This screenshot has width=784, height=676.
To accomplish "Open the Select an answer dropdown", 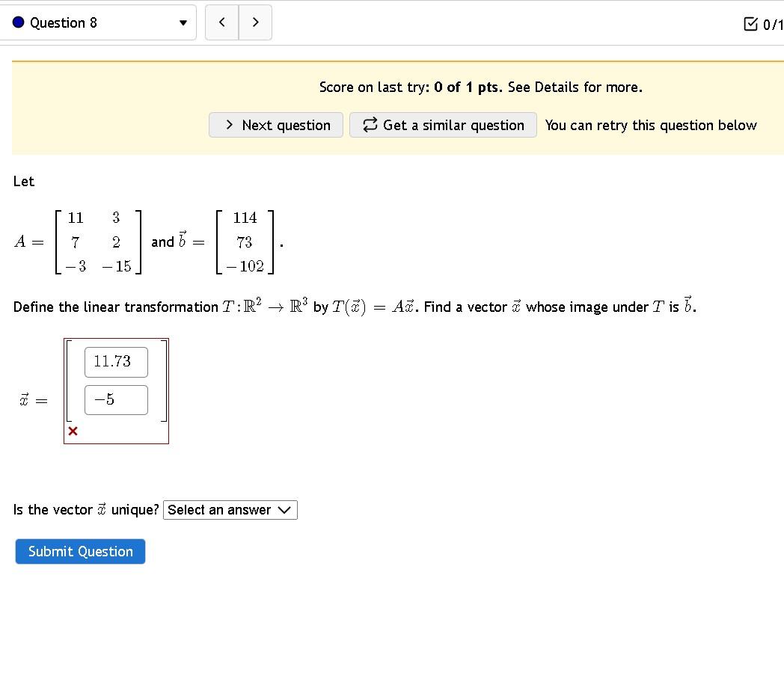I will click(230, 509).
